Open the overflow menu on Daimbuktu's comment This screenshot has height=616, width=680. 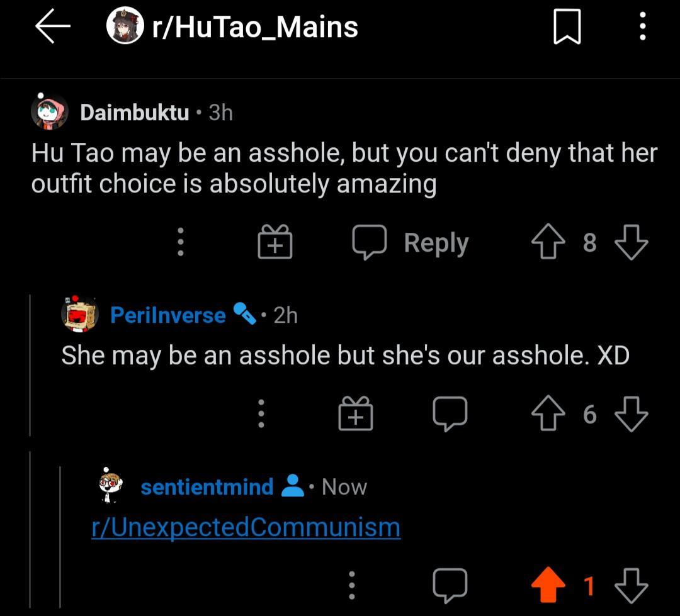coord(181,242)
